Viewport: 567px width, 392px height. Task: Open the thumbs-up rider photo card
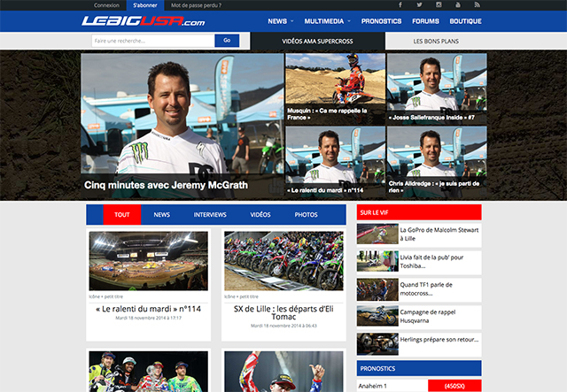tap(283, 372)
